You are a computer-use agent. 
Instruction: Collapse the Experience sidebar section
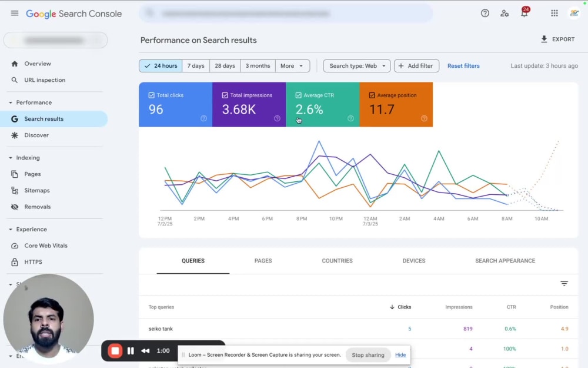(11, 230)
